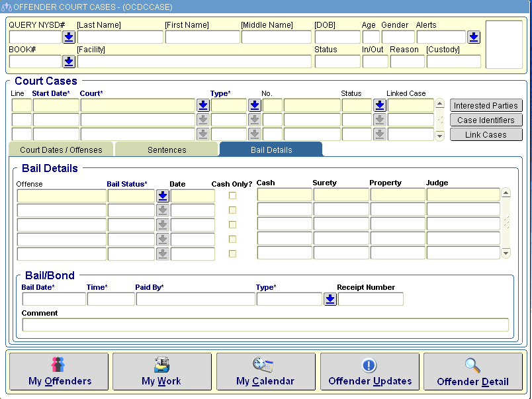Click the Link Cases button
The height and width of the screenshot is (399, 532).
tap(486, 135)
